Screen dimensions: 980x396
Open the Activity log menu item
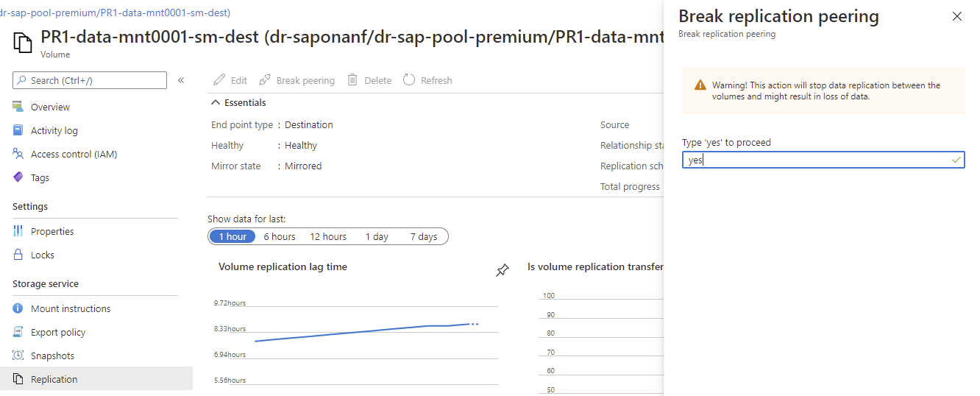pyautogui.click(x=54, y=130)
